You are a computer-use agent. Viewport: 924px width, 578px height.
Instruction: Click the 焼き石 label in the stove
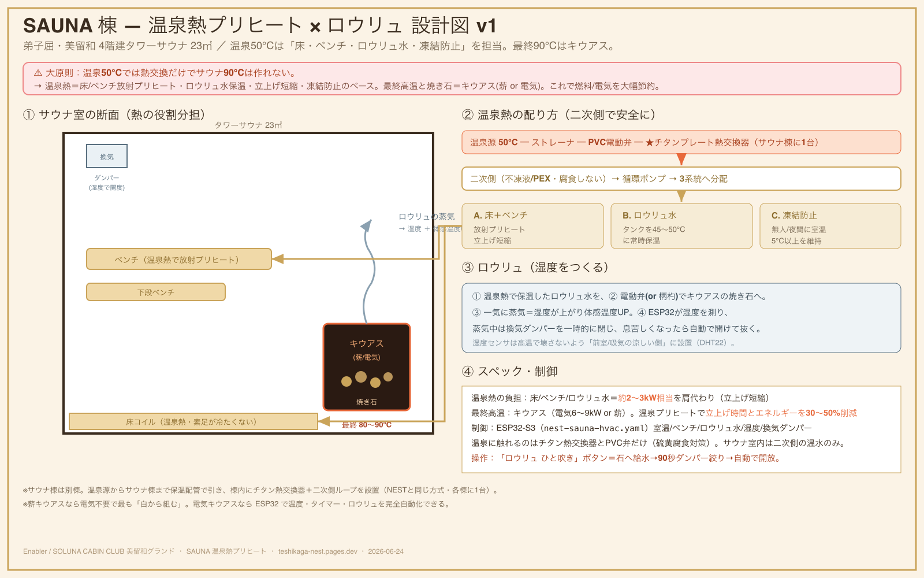pyautogui.click(x=367, y=402)
